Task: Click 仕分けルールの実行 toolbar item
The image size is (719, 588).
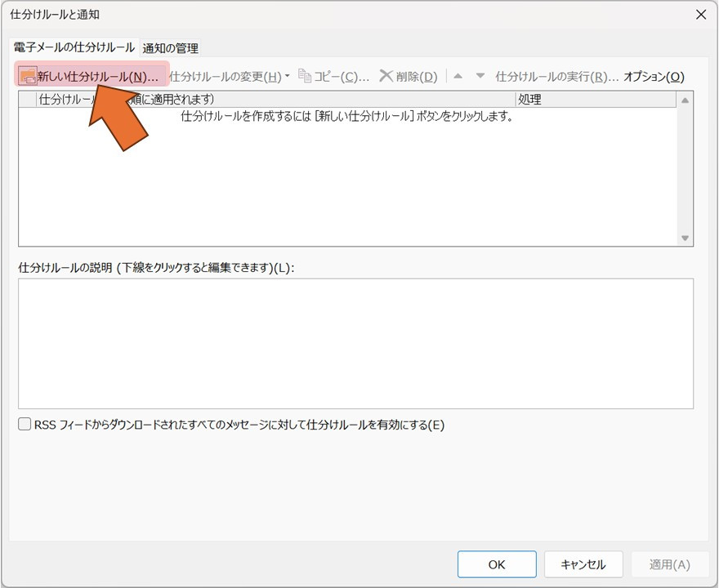Action: coord(556,76)
